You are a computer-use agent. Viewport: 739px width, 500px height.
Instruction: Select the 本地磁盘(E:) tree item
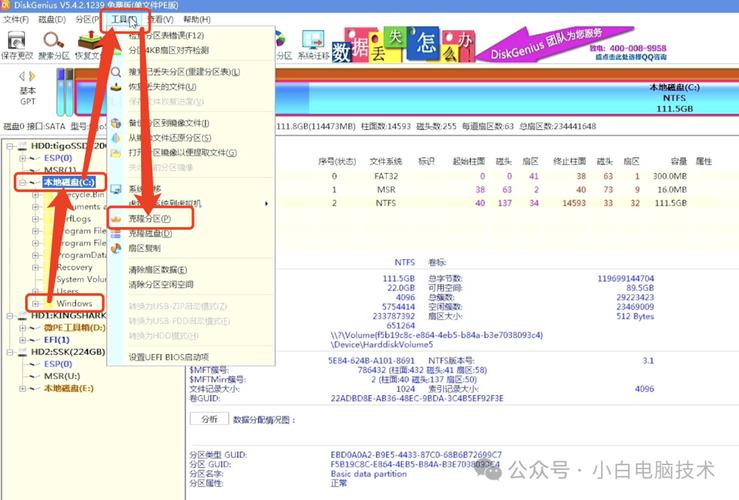tap(69, 388)
